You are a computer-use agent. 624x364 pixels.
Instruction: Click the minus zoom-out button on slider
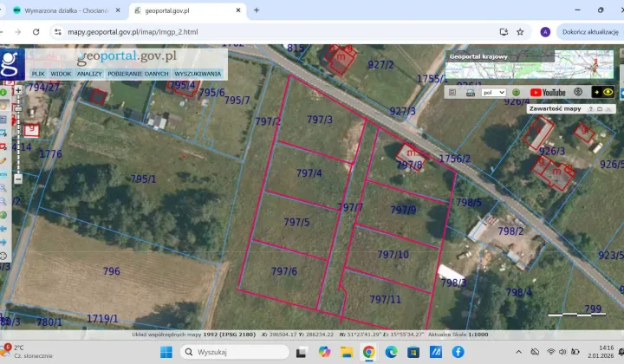pos(18,179)
